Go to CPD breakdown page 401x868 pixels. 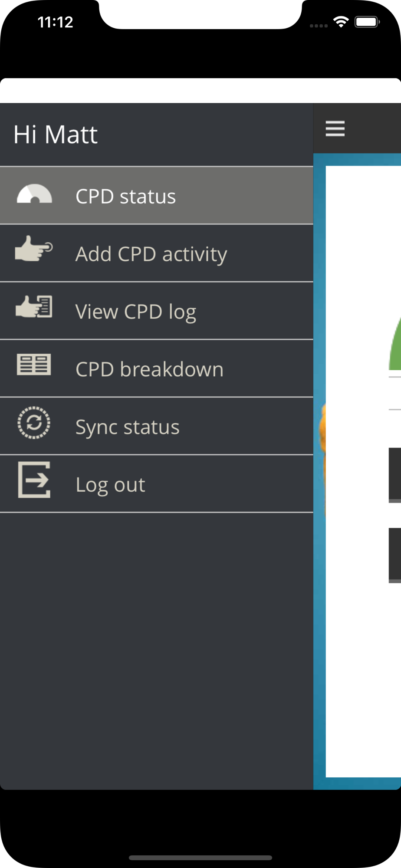click(x=157, y=369)
